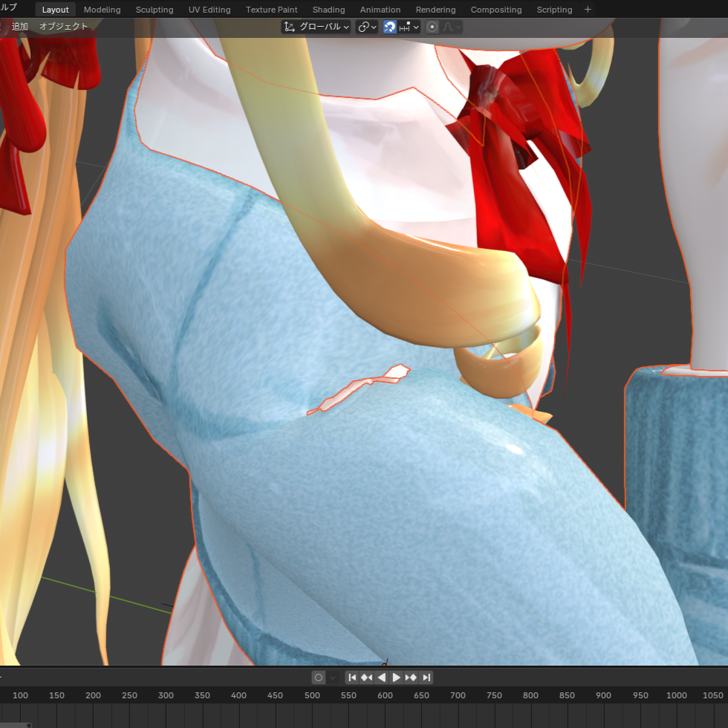Screen dimensions: 728x728
Task: Play animation in reverse
Action: tap(382, 677)
